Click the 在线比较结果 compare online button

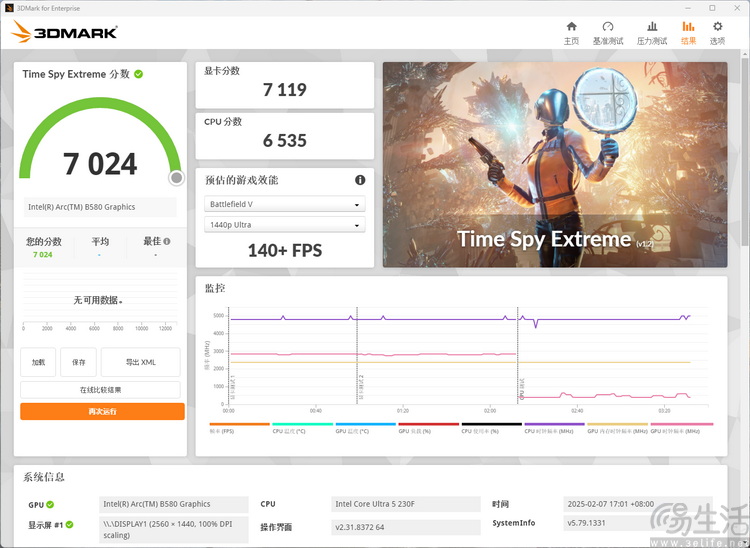tap(100, 390)
